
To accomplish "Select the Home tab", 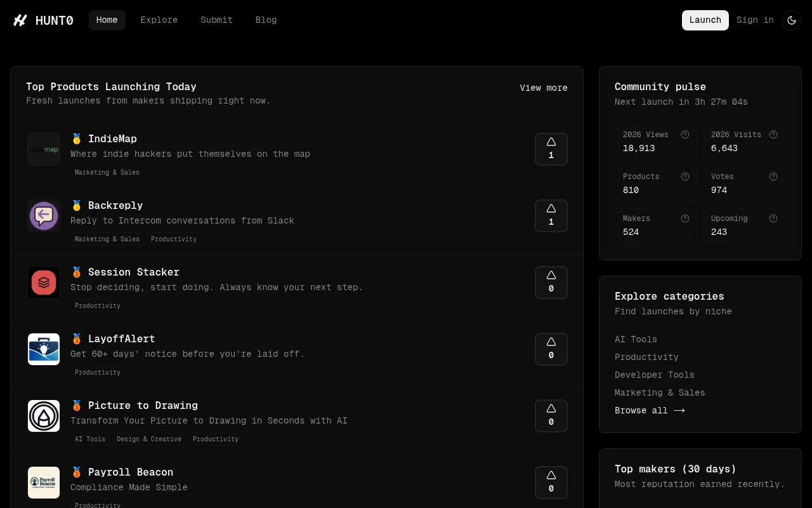I will 107,20.
